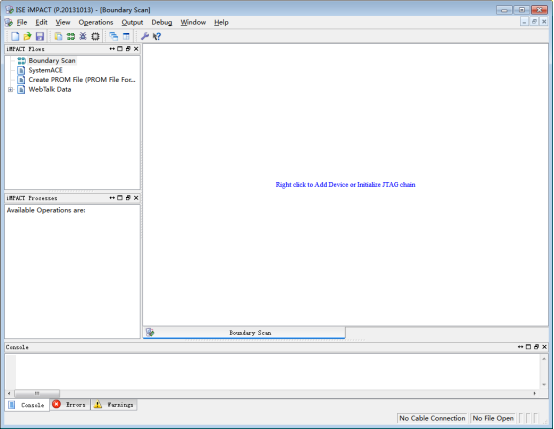The image size is (554, 429).
Task: Click the console scroll up arrow
Action: click(x=544, y=359)
